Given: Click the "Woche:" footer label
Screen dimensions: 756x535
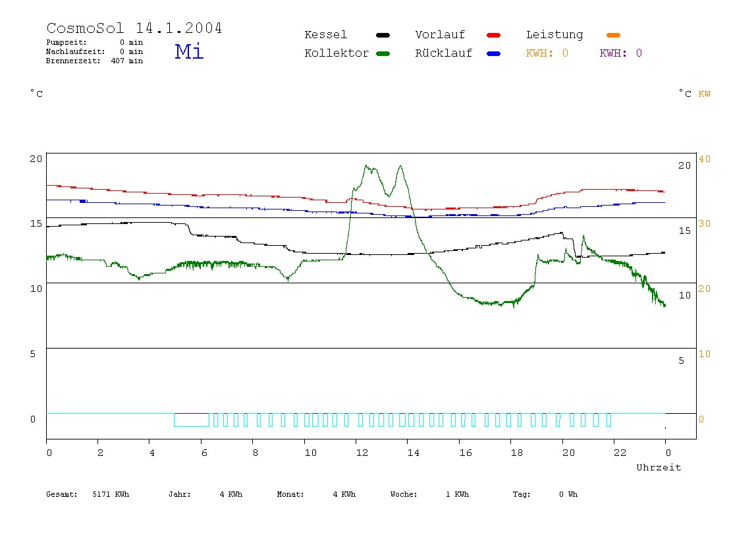Looking at the screenshot, I should coord(404,494).
